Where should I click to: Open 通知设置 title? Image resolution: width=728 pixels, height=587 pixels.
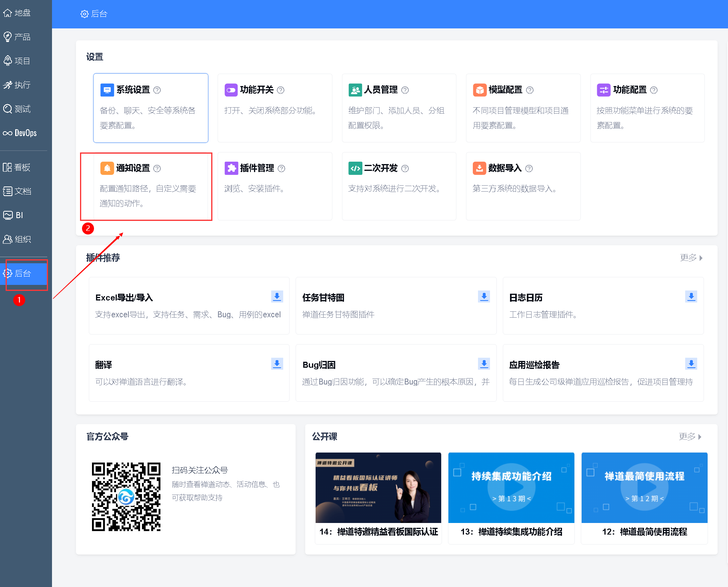pyautogui.click(x=133, y=168)
